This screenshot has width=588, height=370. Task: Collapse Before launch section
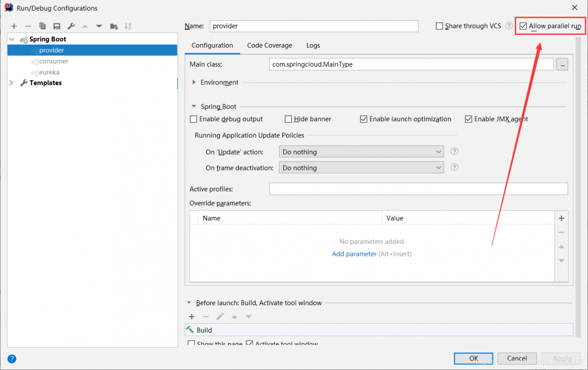pyautogui.click(x=189, y=303)
